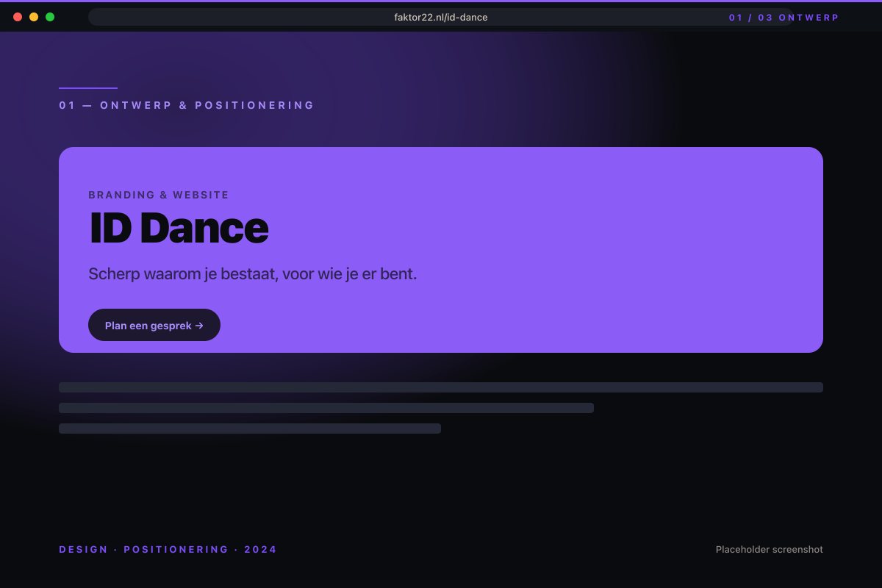Click the 'Scherp waarom je bestaat' tagline
882x588 pixels.
click(x=253, y=274)
